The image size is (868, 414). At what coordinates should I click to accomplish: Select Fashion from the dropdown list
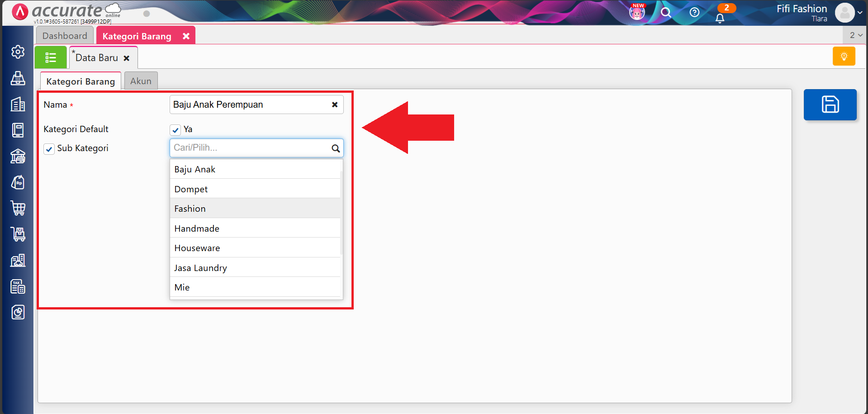pyautogui.click(x=190, y=209)
